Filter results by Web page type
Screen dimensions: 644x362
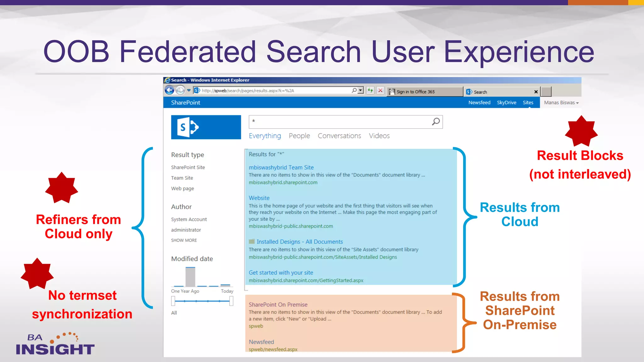click(x=182, y=189)
